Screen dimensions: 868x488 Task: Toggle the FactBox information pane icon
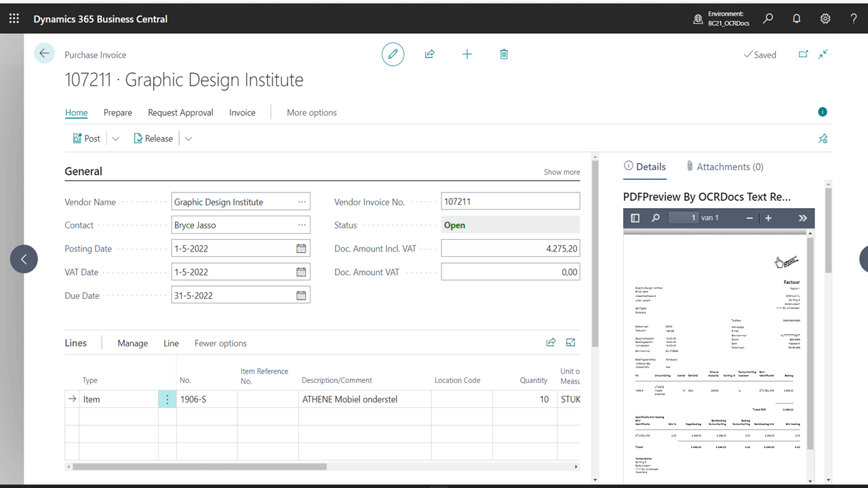point(823,112)
